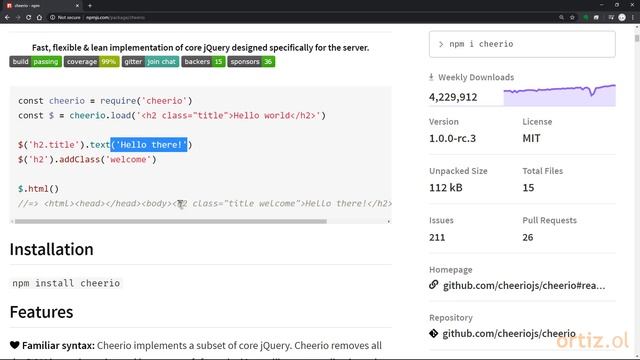Click the addClass('welcome') code line
The height and width of the screenshot is (360, 640).
87,159
